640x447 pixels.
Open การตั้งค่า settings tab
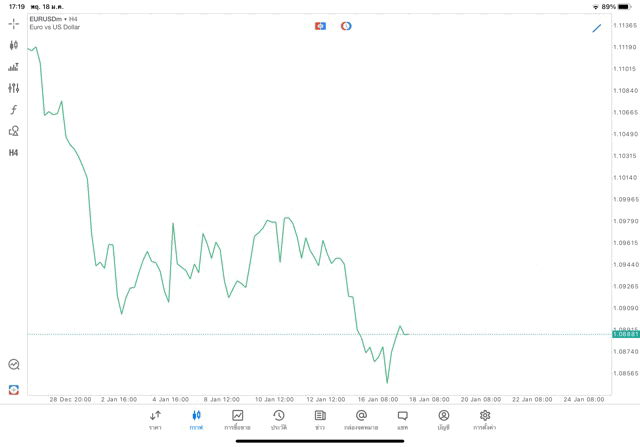485,420
